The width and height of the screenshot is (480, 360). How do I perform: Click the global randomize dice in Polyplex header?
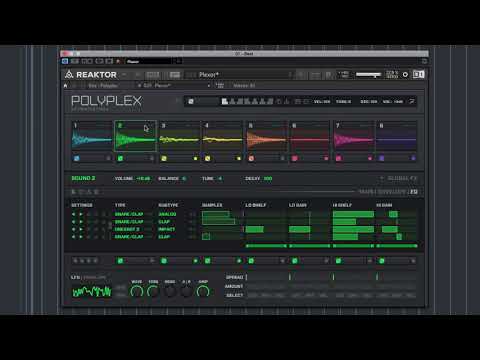click(x=191, y=101)
